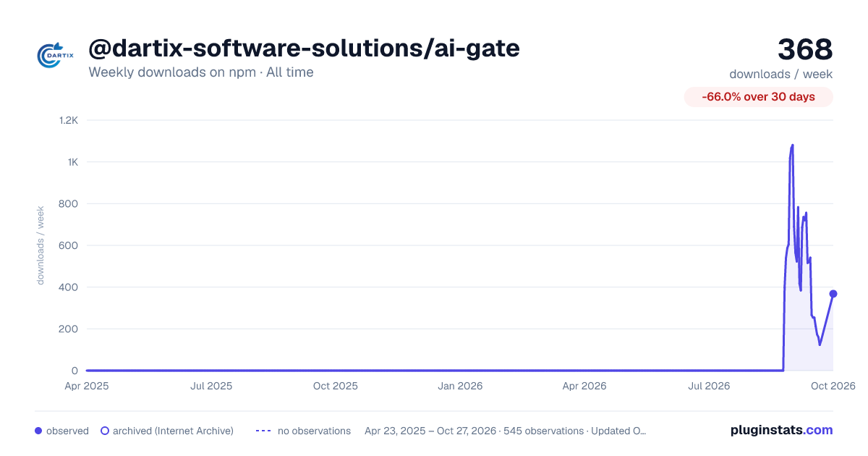
Task: Click the 600 y-axis label
Action: 69,245
